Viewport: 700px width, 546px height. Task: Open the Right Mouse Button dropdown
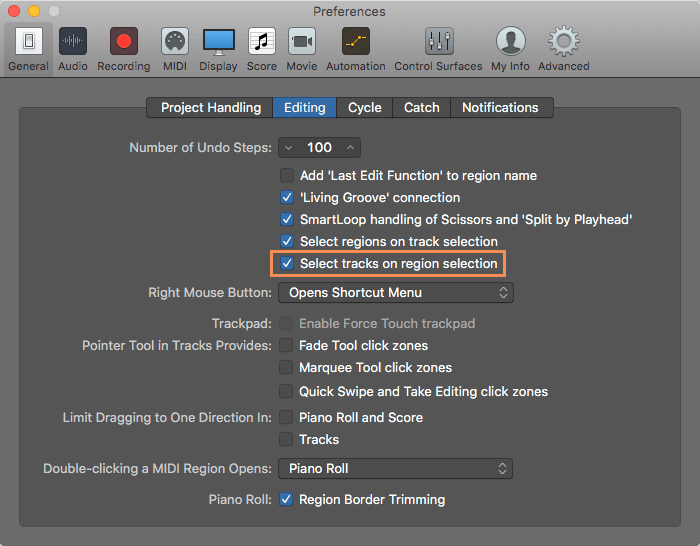click(396, 292)
